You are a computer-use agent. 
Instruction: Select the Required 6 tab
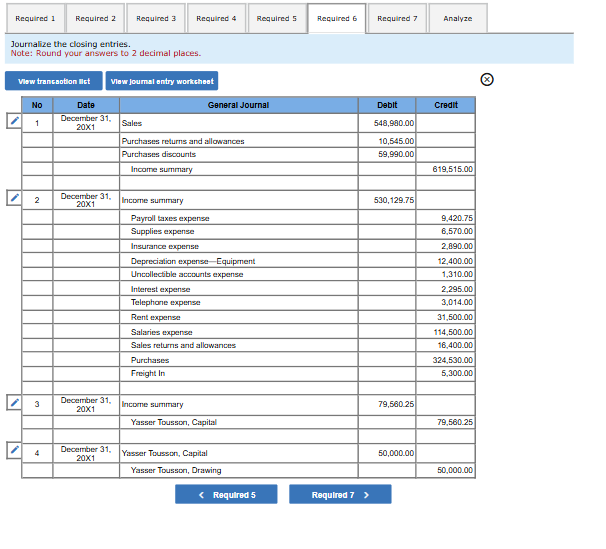(x=337, y=19)
